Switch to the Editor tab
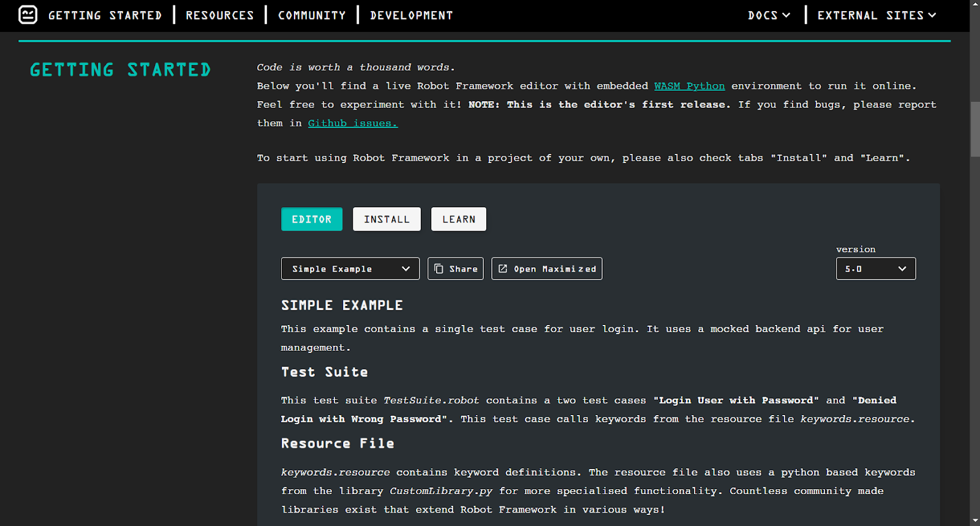The width and height of the screenshot is (980, 526). tap(312, 219)
